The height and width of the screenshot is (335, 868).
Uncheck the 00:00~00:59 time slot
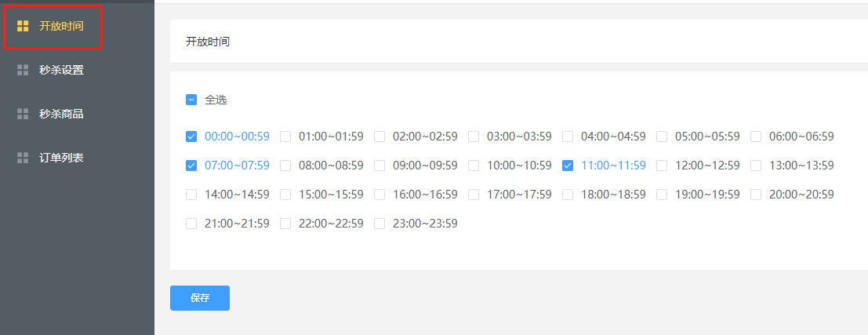point(191,137)
